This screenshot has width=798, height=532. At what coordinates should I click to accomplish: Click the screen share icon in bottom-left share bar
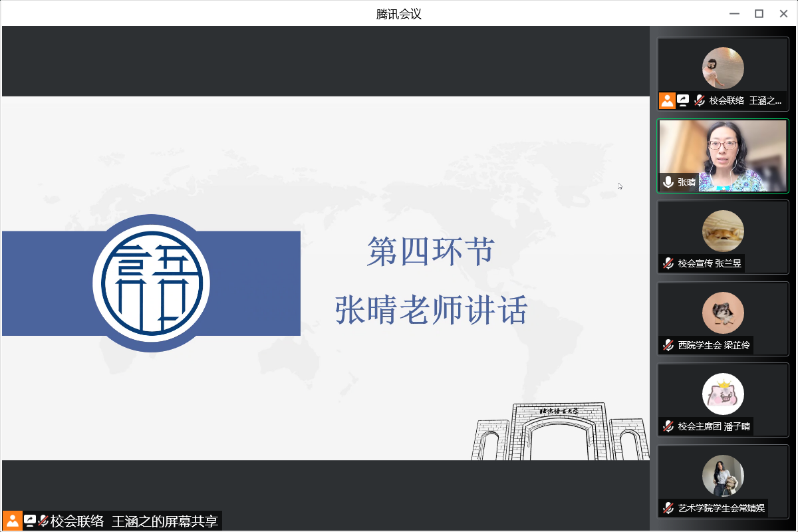[x=30, y=521]
